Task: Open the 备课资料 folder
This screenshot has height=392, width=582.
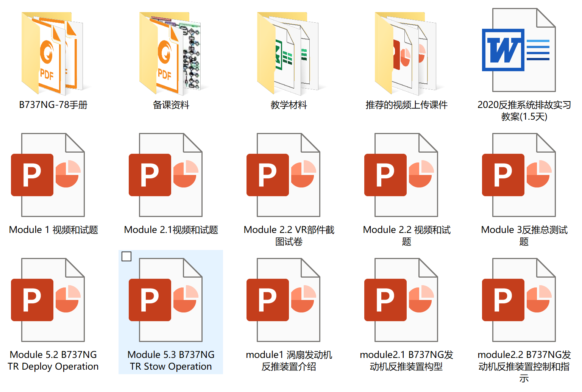Action: (170, 53)
